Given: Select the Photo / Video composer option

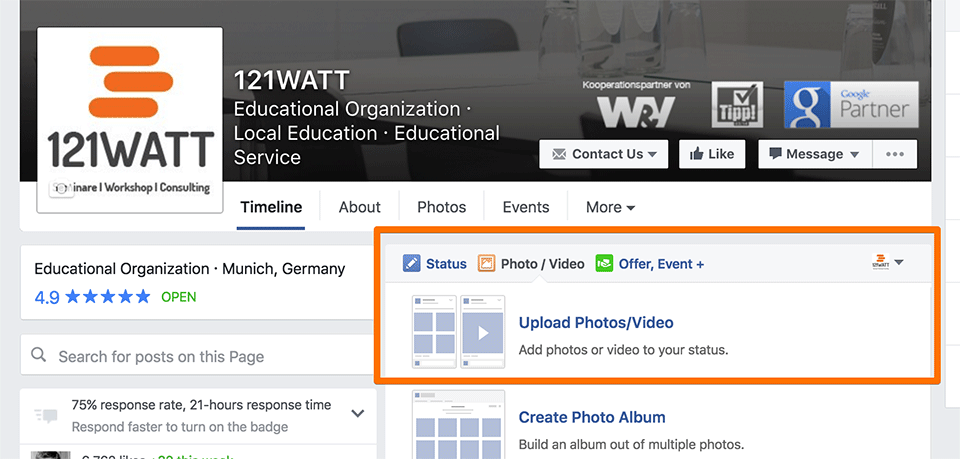Looking at the screenshot, I should pyautogui.click(x=531, y=264).
